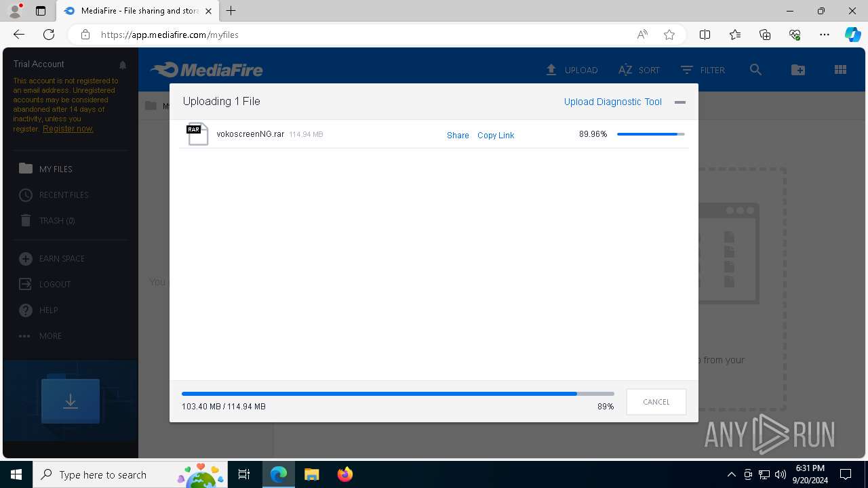Open Recent Files in sidebar
This screenshot has height=488, width=868.
(54, 195)
